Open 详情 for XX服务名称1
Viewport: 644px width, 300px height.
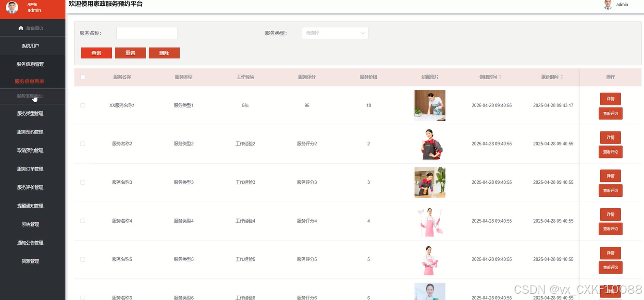coord(610,99)
